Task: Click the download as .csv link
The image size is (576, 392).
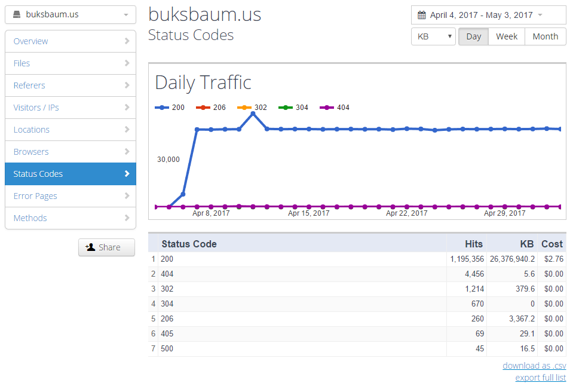Action: pos(534,366)
